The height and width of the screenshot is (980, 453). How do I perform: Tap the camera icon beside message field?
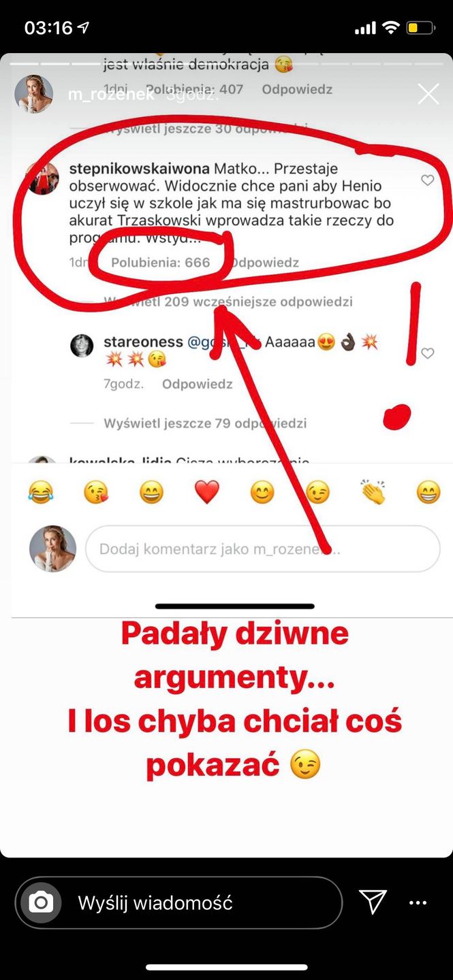point(40,902)
